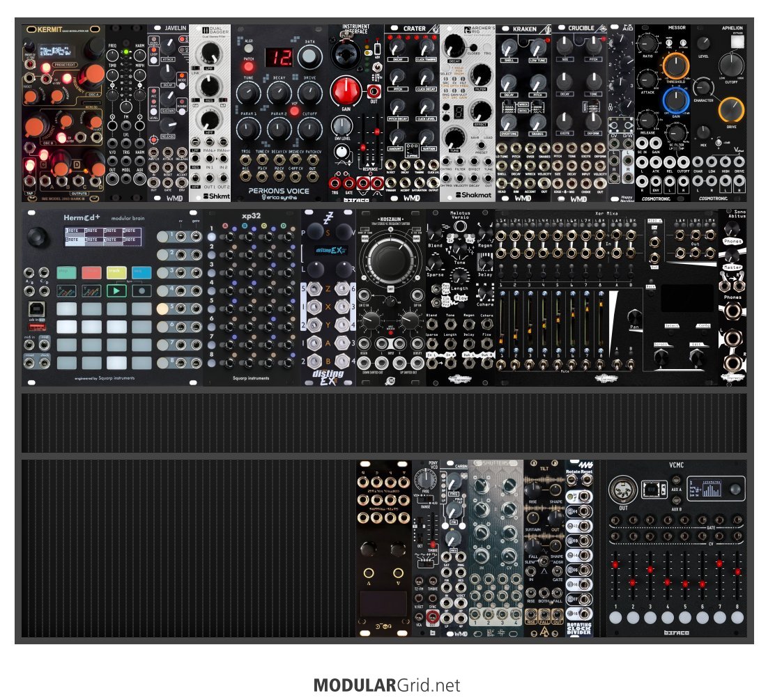Screen dimensions: 775x700
Task: Click the red PATCH button on Perkons Voice
Action: 249,67
